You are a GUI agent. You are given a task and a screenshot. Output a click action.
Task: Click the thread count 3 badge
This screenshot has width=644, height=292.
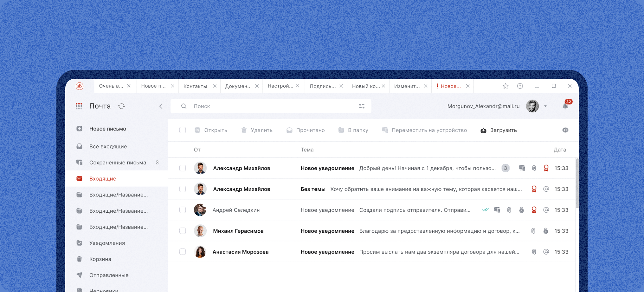(506, 168)
